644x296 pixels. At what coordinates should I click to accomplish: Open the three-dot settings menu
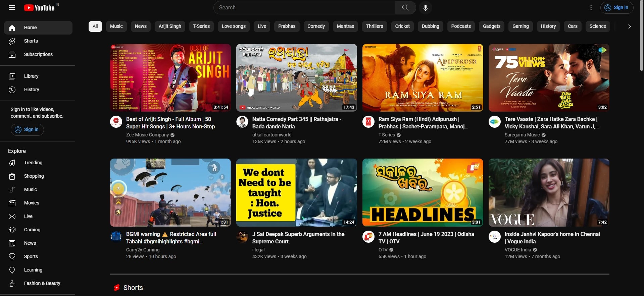(591, 8)
